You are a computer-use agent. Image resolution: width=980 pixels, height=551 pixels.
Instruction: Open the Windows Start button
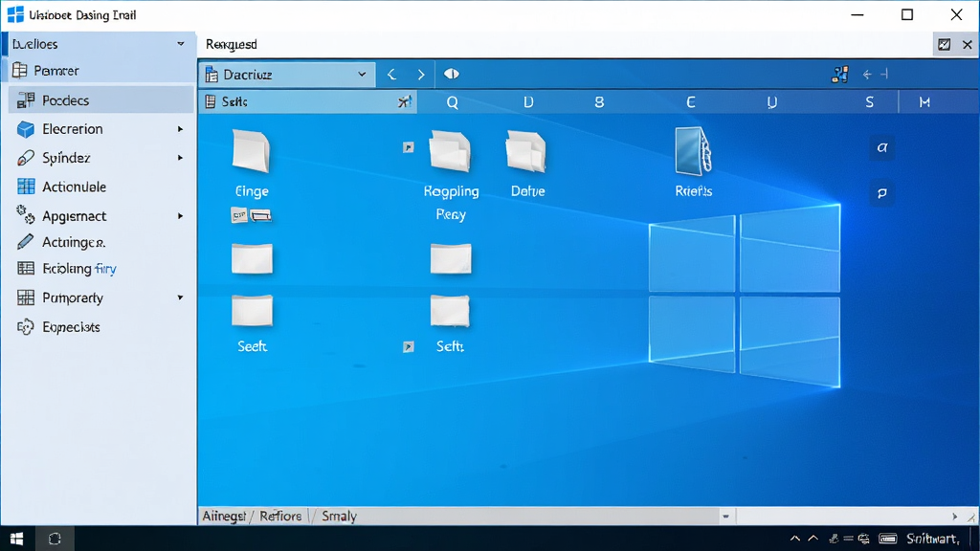click(17, 539)
